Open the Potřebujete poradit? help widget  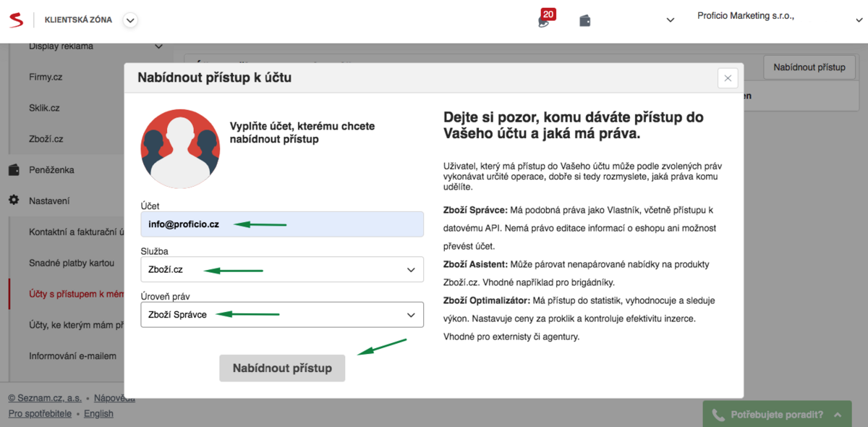(777, 415)
